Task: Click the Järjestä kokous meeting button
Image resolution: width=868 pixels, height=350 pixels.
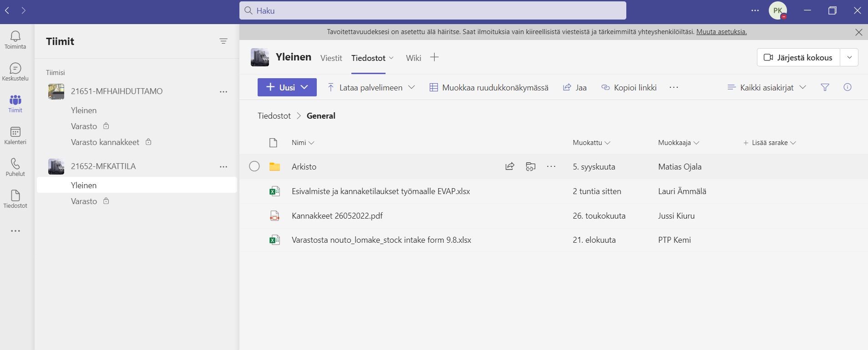Action: 798,57
